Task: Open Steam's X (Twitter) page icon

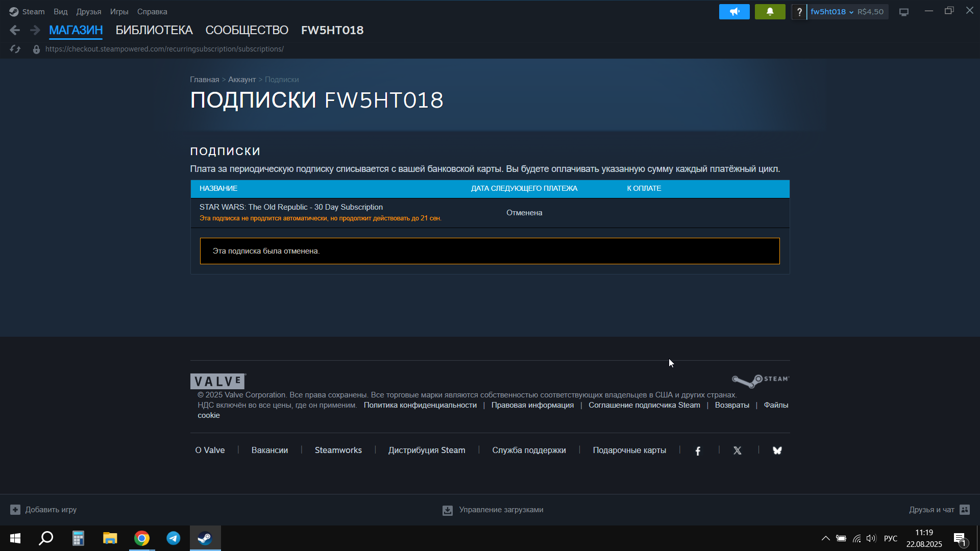Action: coord(737,450)
